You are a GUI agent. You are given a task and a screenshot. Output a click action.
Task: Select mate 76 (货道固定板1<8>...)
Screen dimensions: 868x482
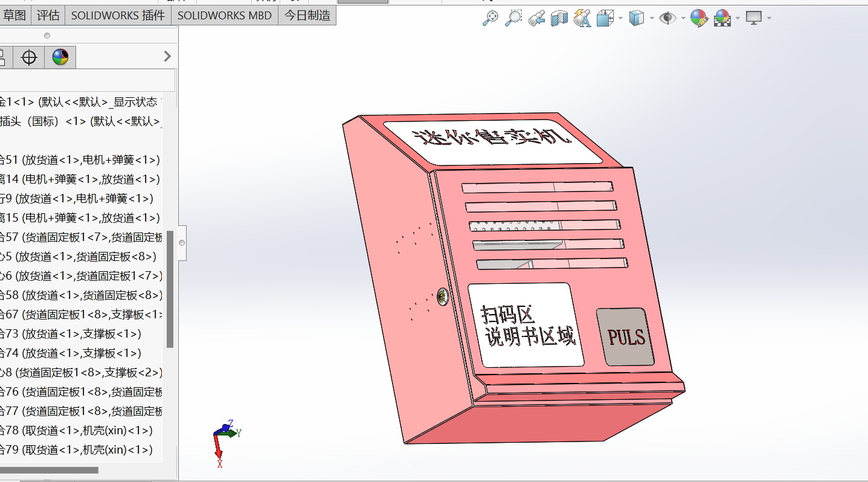tap(81, 392)
